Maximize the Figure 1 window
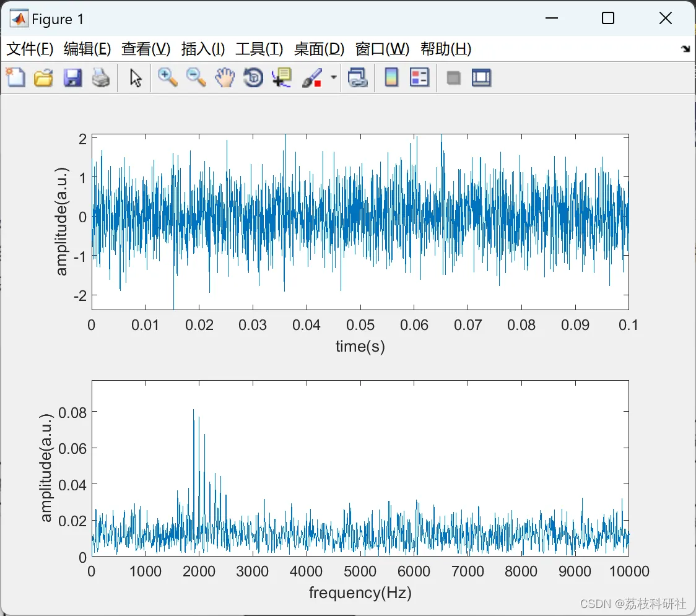Image resolution: width=696 pixels, height=616 pixels. [x=608, y=18]
